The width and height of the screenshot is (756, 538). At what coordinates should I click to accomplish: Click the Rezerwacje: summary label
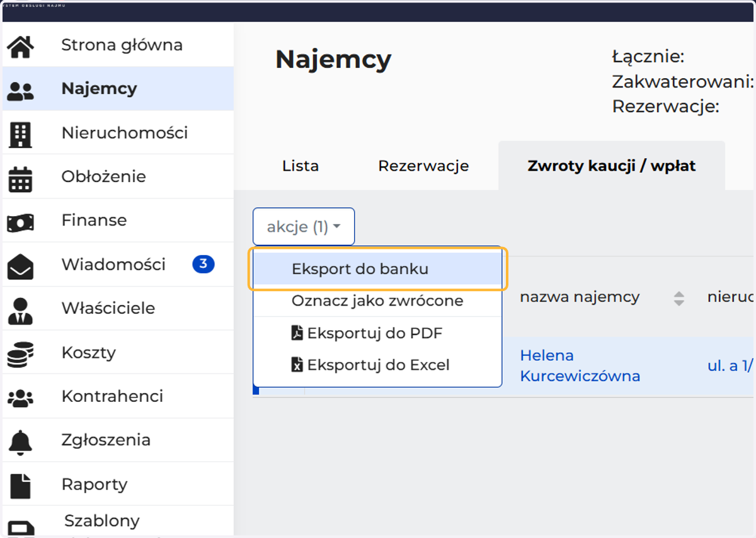click(x=665, y=106)
